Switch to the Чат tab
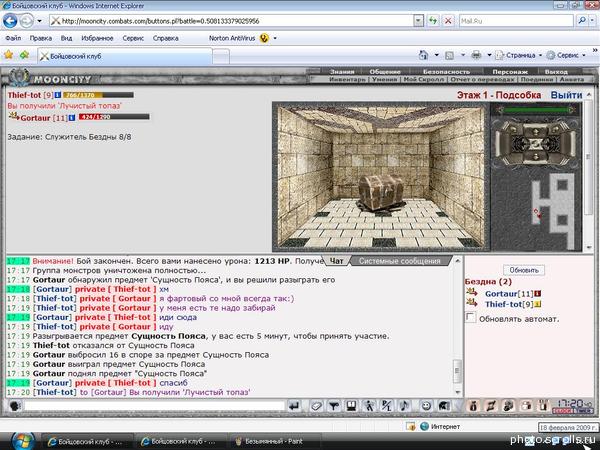 pyautogui.click(x=336, y=261)
